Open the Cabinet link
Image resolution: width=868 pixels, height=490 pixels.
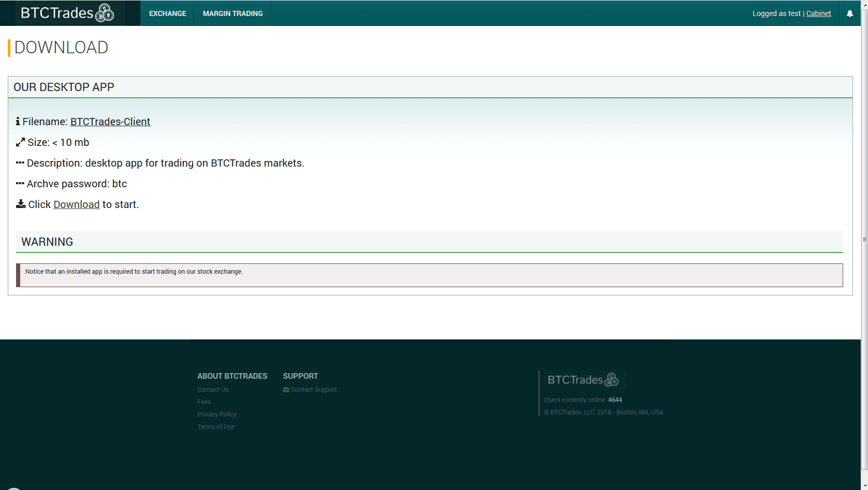[818, 13]
